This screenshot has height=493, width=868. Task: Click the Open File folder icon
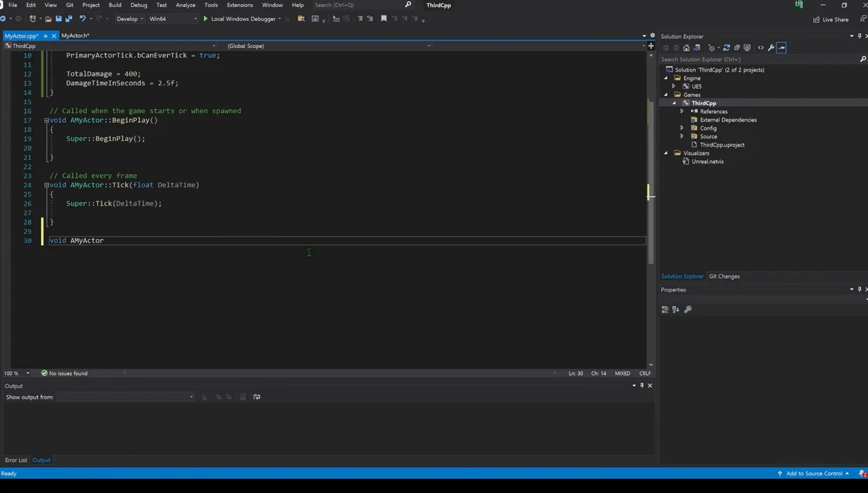coord(48,19)
